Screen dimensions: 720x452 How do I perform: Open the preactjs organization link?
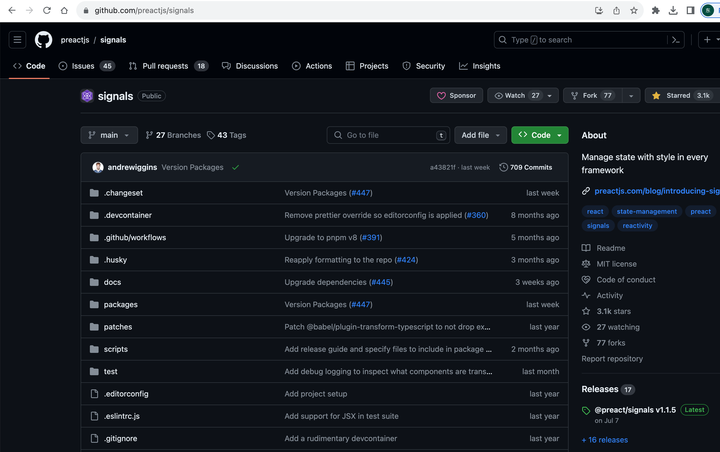[x=75, y=40]
